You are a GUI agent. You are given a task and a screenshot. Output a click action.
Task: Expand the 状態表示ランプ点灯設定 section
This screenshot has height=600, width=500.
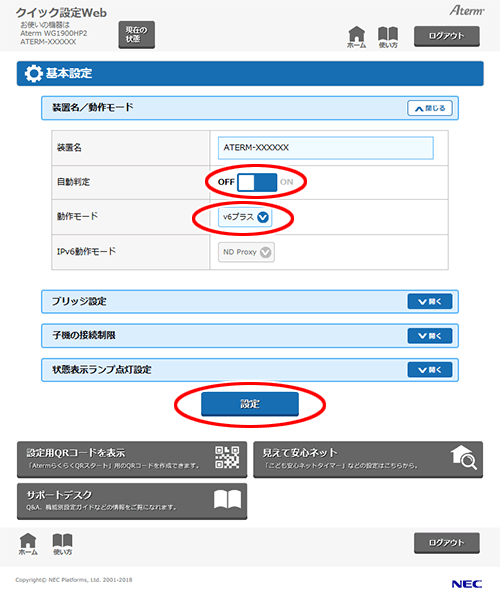click(430, 370)
